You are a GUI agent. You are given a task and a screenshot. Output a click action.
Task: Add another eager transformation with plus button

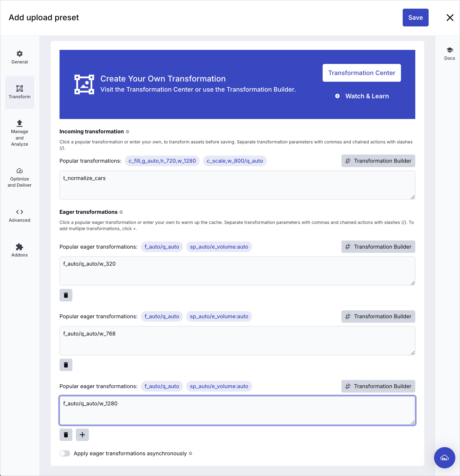pyautogui.click(x=82, y=435)
